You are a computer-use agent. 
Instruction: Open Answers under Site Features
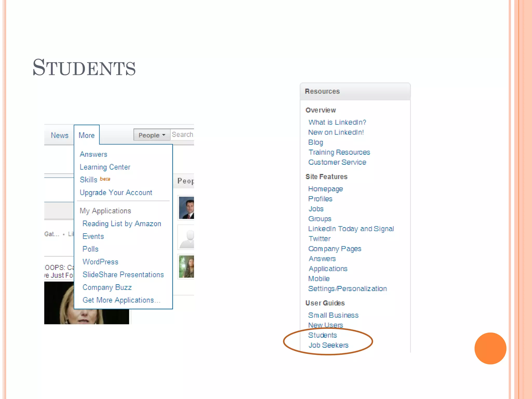click(x=322, y=259)
